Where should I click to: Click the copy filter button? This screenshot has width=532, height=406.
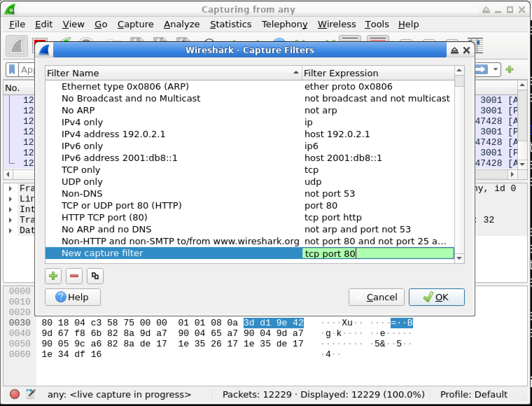(95, 276)
